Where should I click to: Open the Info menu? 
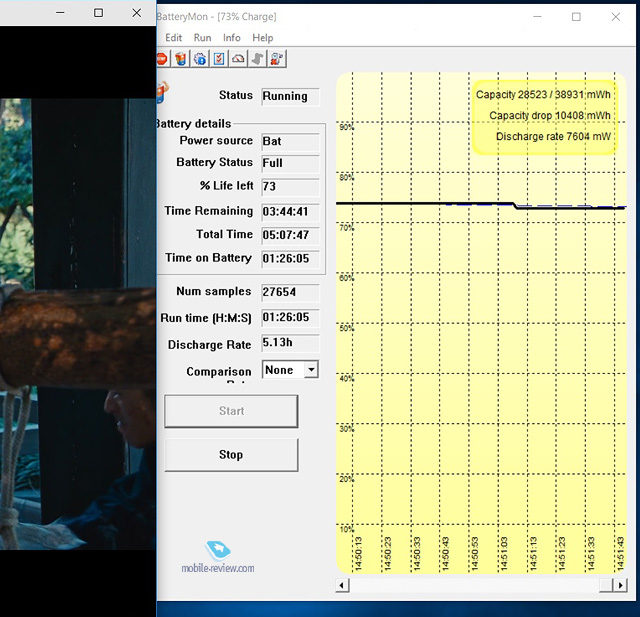tap(232, 38)
